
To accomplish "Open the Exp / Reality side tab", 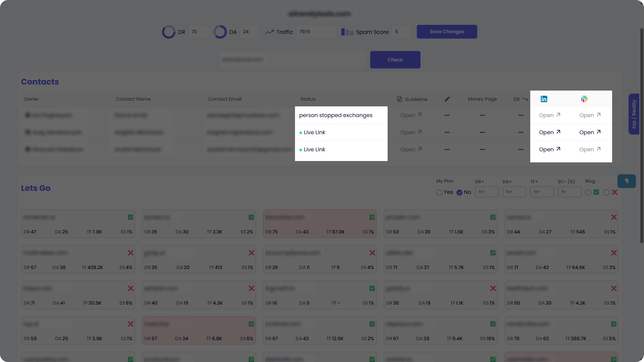I will click(634, 114).
